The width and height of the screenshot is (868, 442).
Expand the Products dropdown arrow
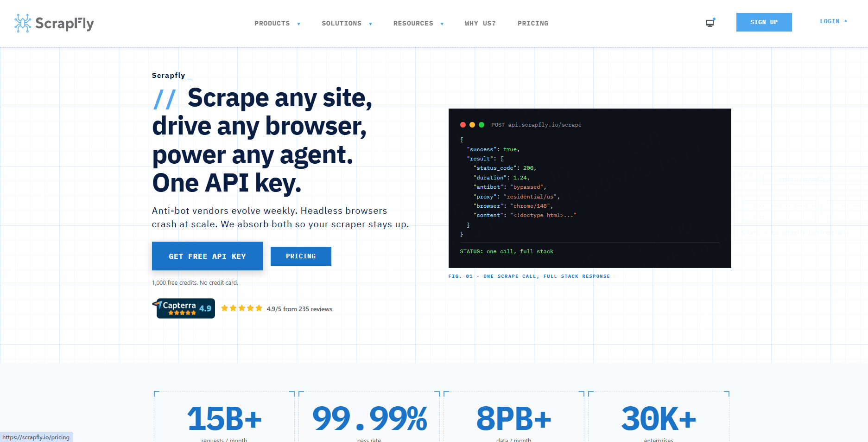[299, 24]
